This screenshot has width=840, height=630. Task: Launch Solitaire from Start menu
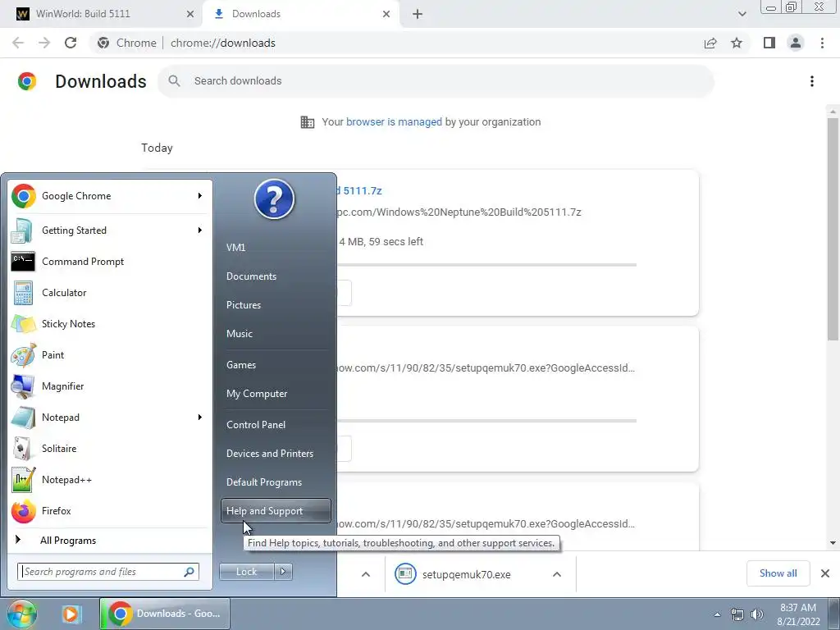coord(110,449)
